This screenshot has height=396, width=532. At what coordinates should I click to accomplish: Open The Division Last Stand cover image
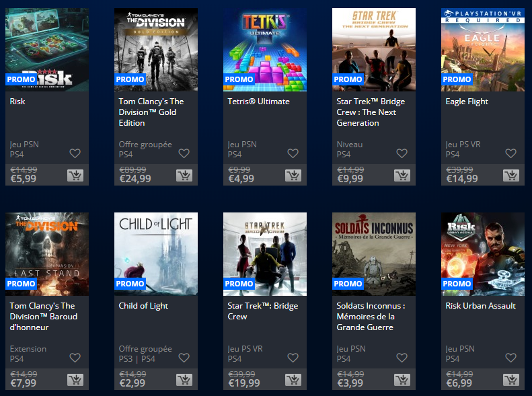click(47, 254)
